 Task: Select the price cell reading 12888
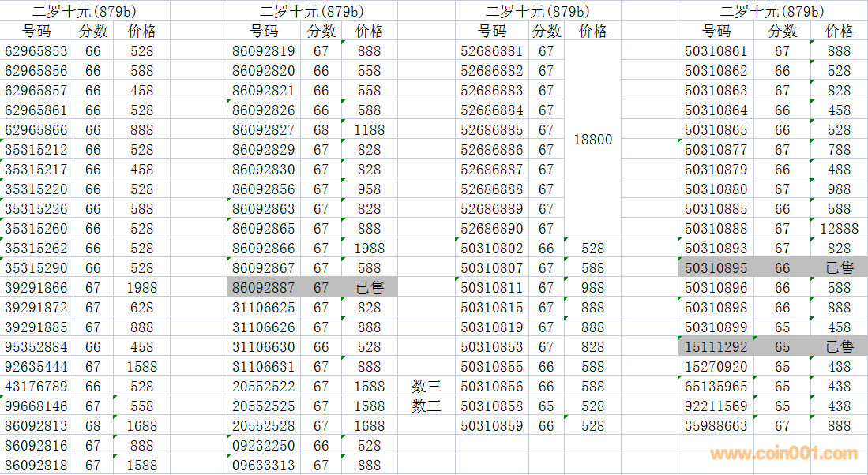point(839,228)
